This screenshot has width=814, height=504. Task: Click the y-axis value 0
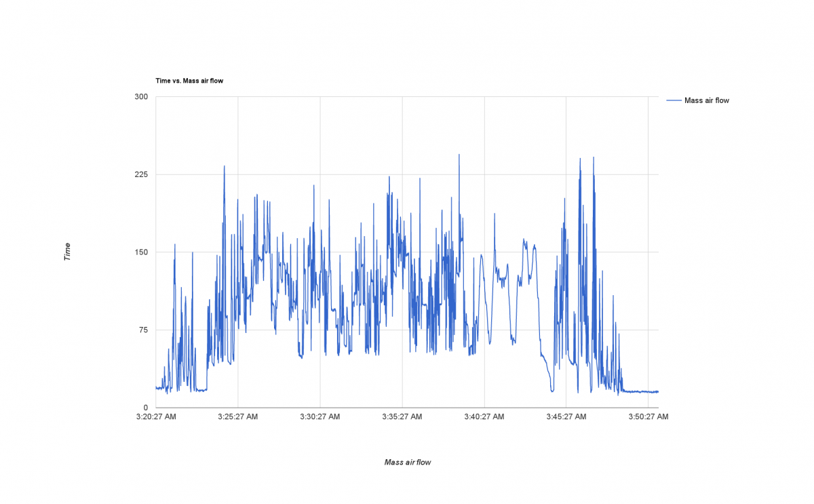pos(146,407)
